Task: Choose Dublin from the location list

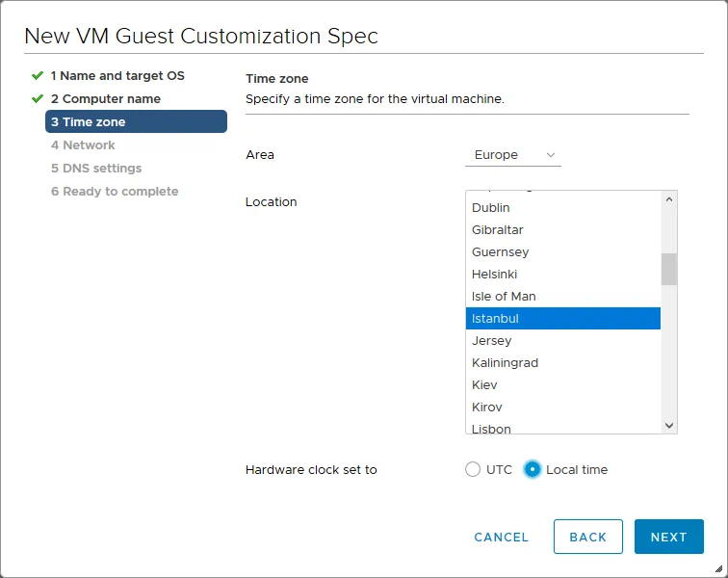Action: (x=491, y=207)
